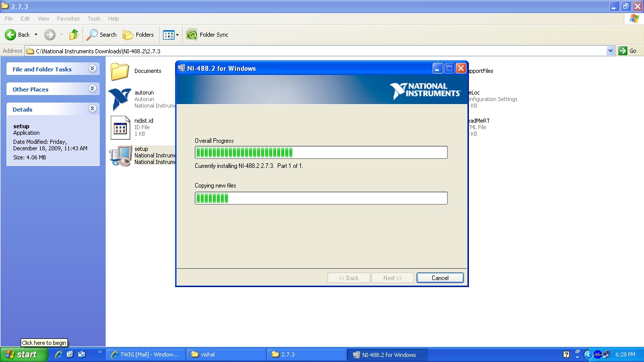Switch to NI-488.2 for Windows taskbar button
The width and height of the screenshot is (644, 362).
click(x=387, y=354)
